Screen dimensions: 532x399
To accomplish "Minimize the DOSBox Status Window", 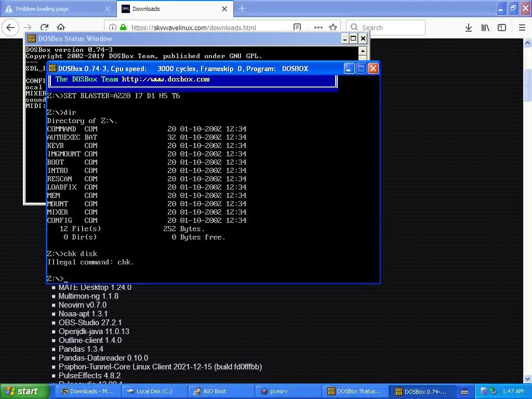I will point(345,38).
